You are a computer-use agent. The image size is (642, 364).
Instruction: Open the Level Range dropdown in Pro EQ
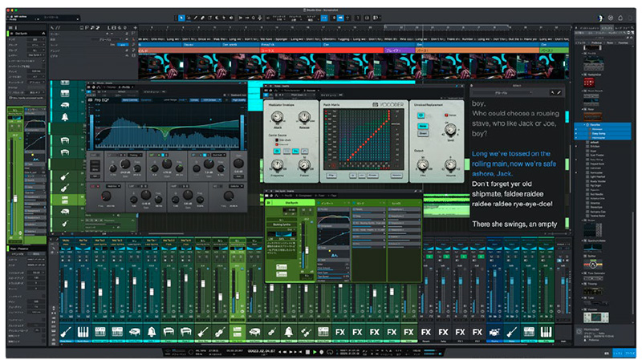(x=183, y=99)
